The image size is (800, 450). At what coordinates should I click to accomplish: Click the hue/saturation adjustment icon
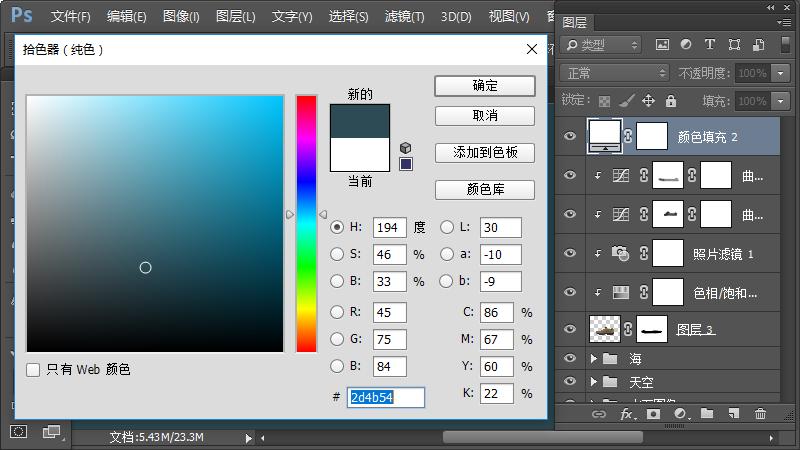(620, 292)
